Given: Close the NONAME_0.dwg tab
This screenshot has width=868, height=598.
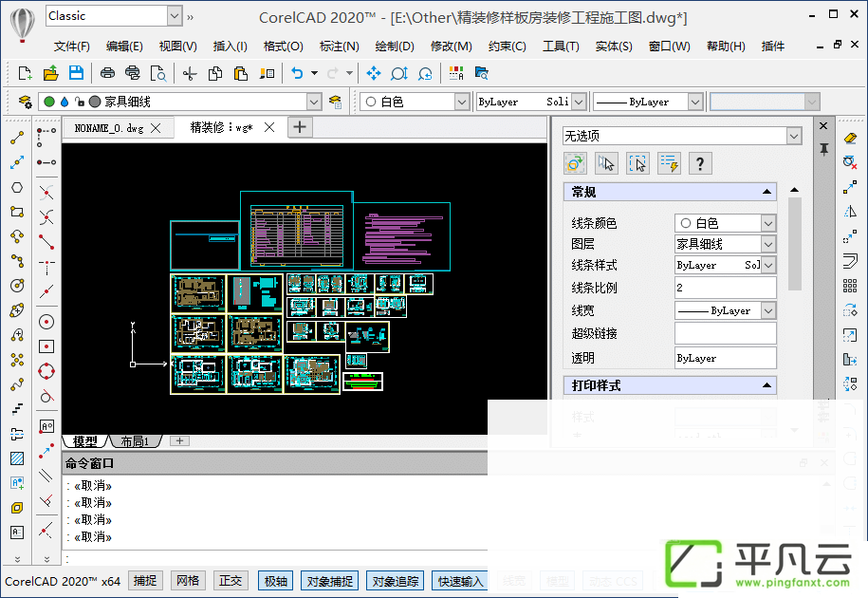Looking at the screenshot, I should [157, 128].
